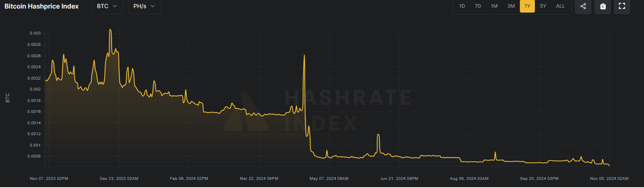This screenshot has width=644, height=188.
Task: Click the 0.003 y-axis label
Action: (35, 33)
